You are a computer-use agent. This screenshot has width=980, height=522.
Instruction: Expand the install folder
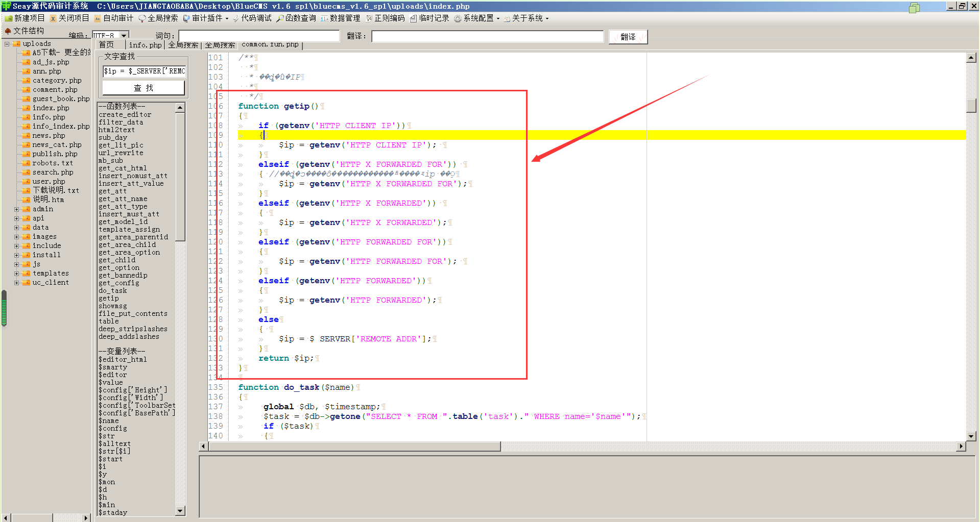click(16, 255)
